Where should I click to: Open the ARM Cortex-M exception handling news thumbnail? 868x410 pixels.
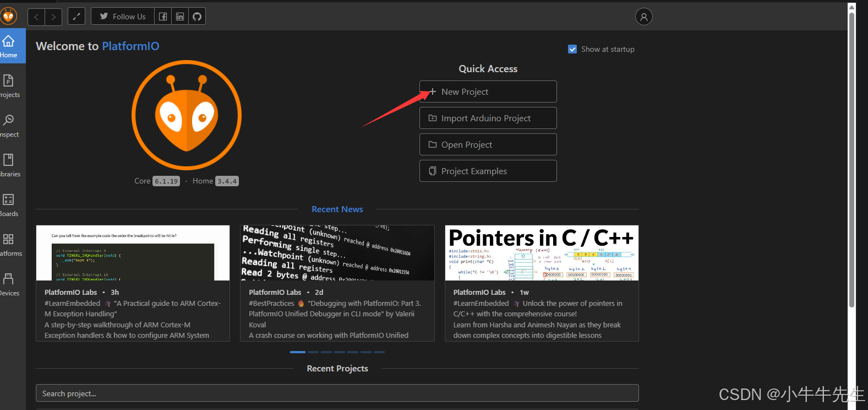pyautogui.click(x=133, y=253)
